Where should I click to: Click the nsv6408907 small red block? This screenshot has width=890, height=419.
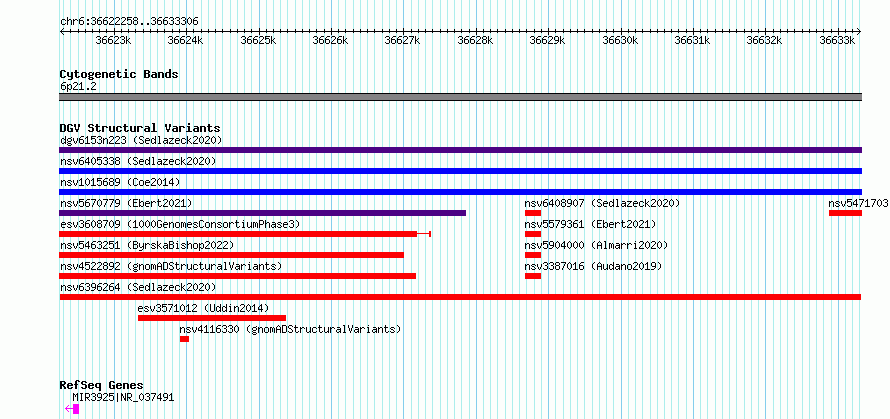(533, 213)
